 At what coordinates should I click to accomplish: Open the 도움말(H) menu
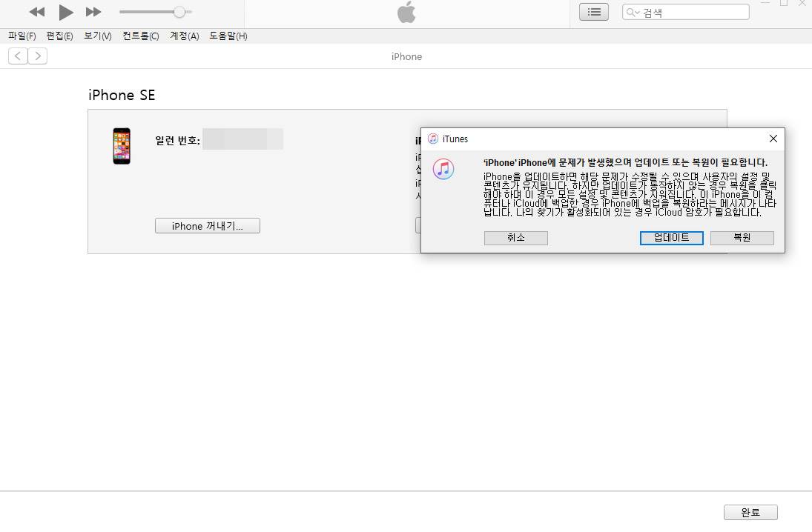pyautogui.click(x=228, y=36)
